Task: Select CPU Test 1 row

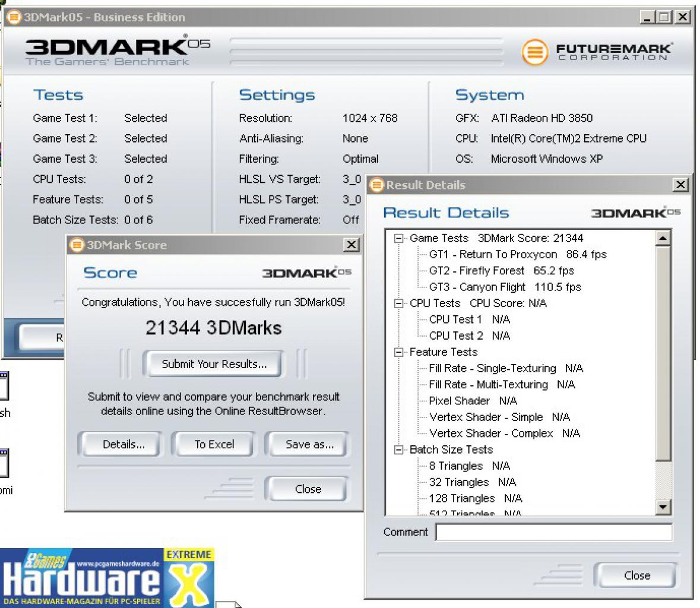Action: (469, 319)
